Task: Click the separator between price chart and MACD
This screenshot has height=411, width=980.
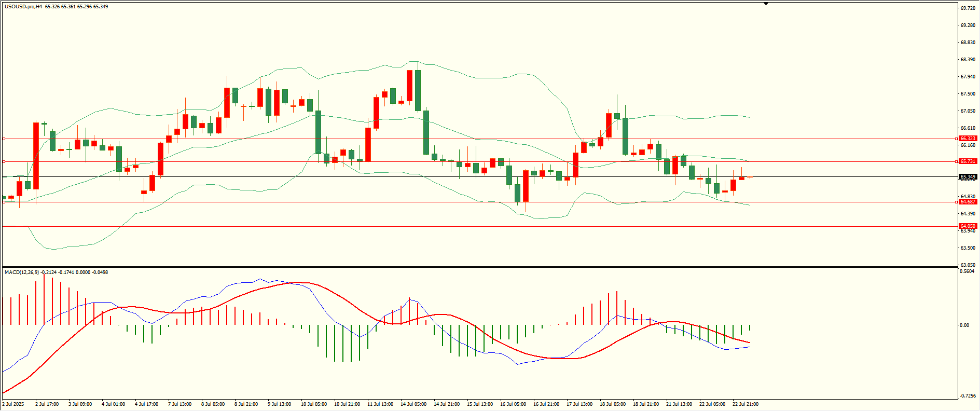Action: pos(479,267)
